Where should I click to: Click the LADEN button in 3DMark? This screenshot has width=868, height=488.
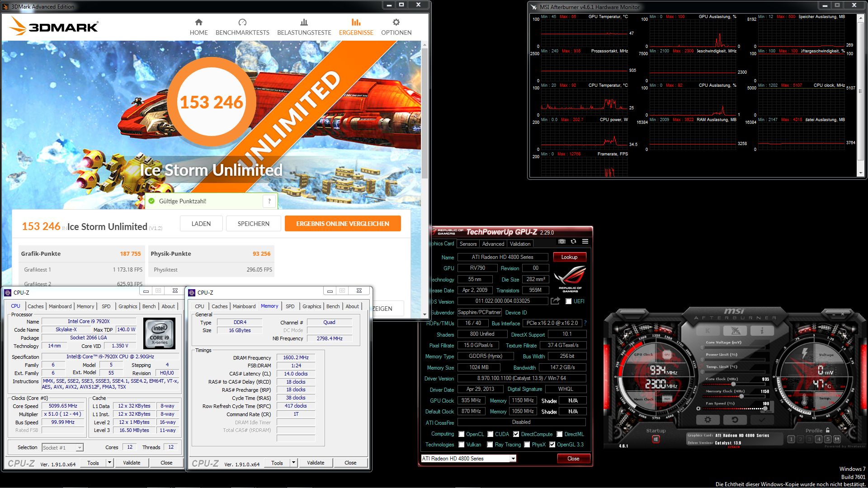click(201, 224)
